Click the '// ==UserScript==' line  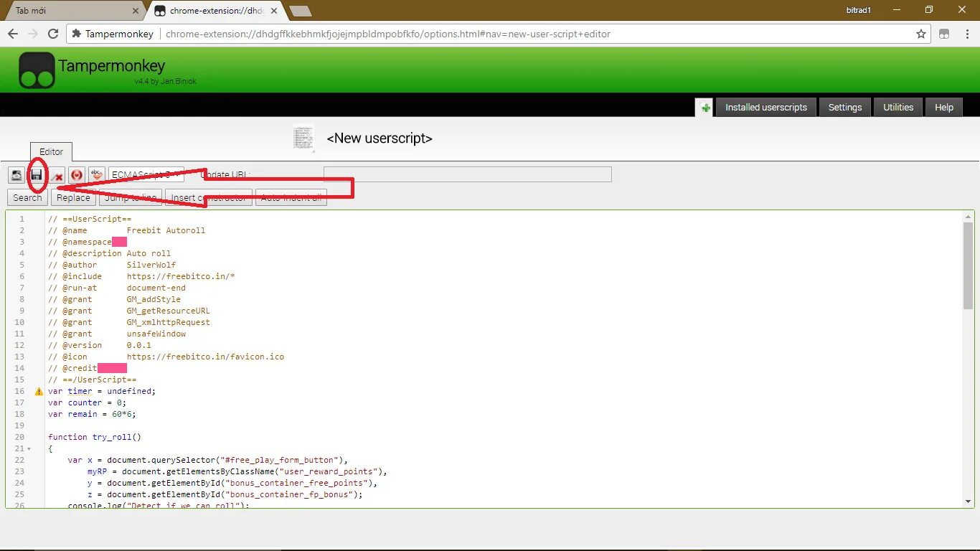coord(90,219)
